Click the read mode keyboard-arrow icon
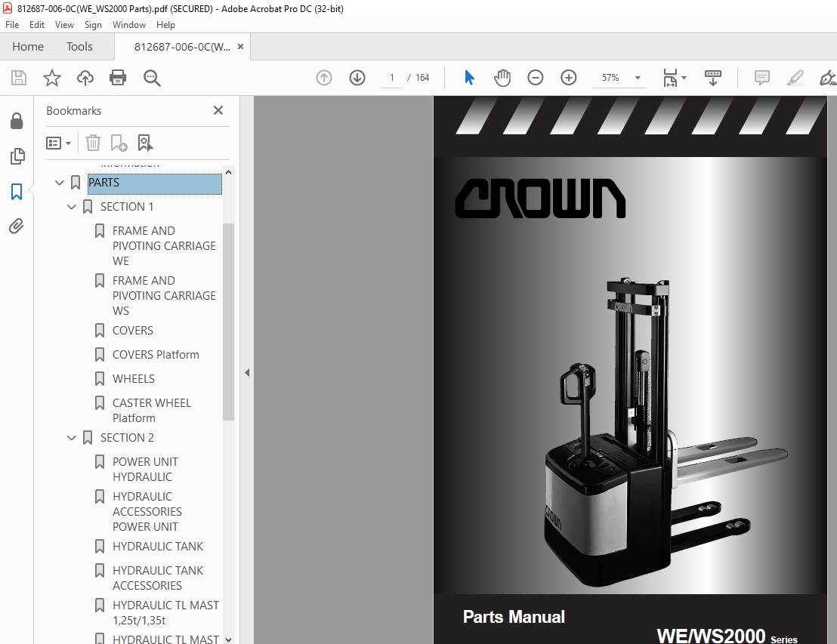The height and width of the screenshot is (644, 837). [712, 78]
